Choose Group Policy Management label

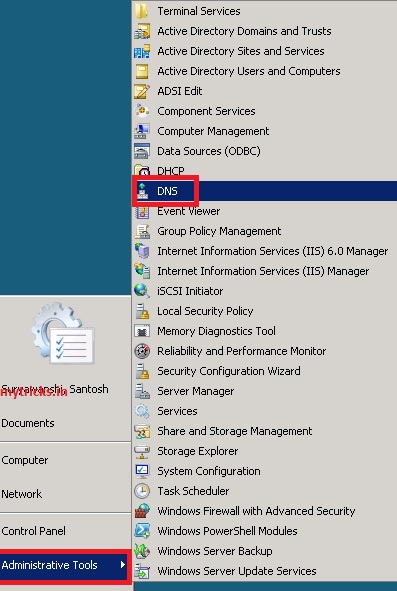click(x=219, y=231)
